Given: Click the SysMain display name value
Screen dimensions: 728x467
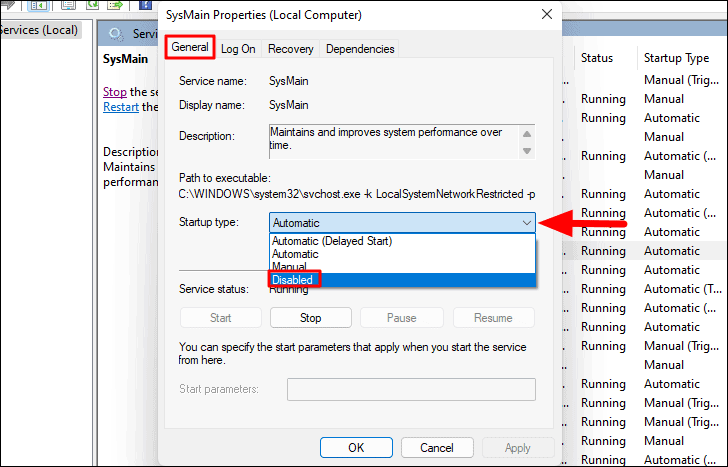Looking at the screenshot, I should click(x=288, y=105).
